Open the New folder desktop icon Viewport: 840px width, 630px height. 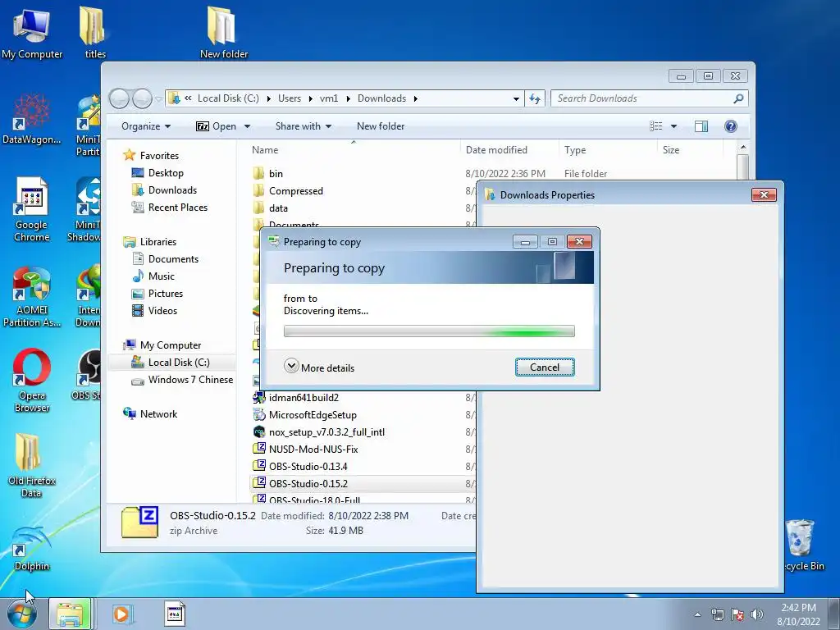223,32
